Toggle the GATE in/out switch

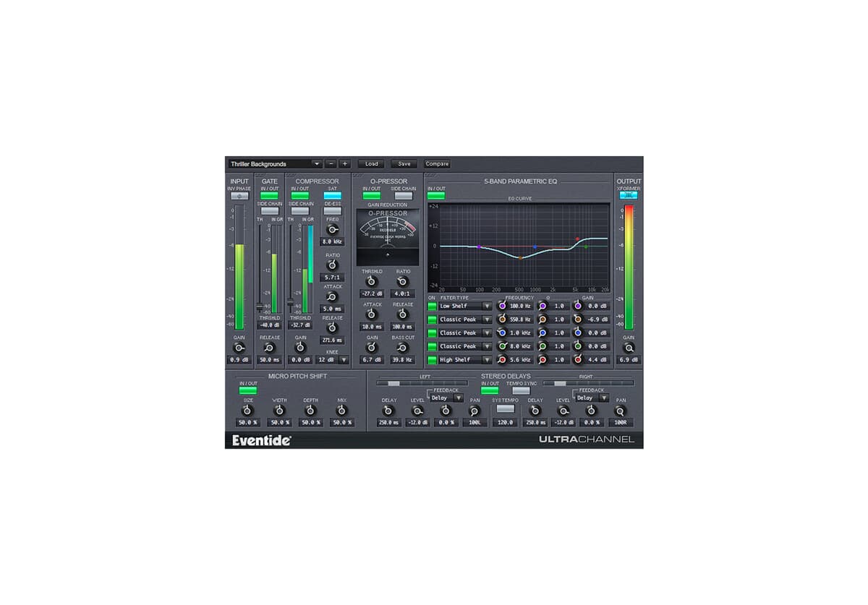point(269,195)
